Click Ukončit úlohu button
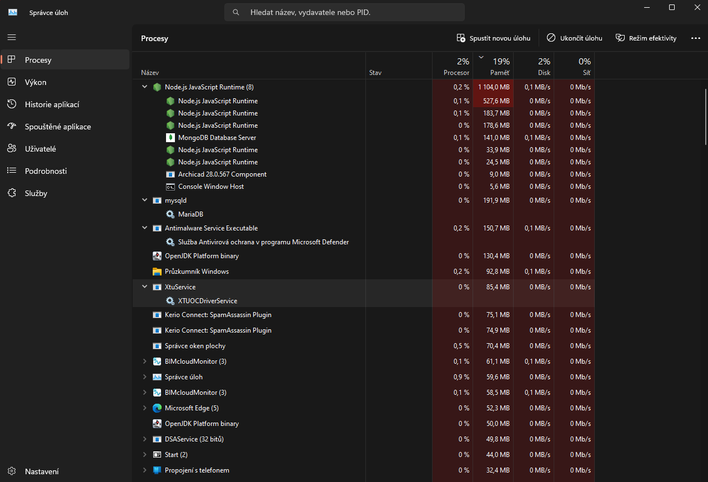Viewport: 708px width, 482px height. tap(574, 38)
